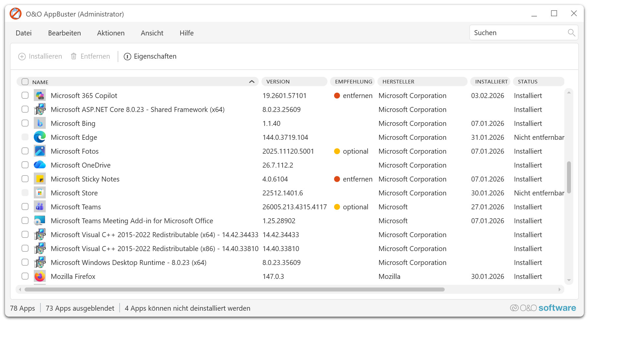The height and width of the screenshot is (364, 618).
Task: Click the Microsoft 365 Copilot icon
Action: (x=40, y=95)
